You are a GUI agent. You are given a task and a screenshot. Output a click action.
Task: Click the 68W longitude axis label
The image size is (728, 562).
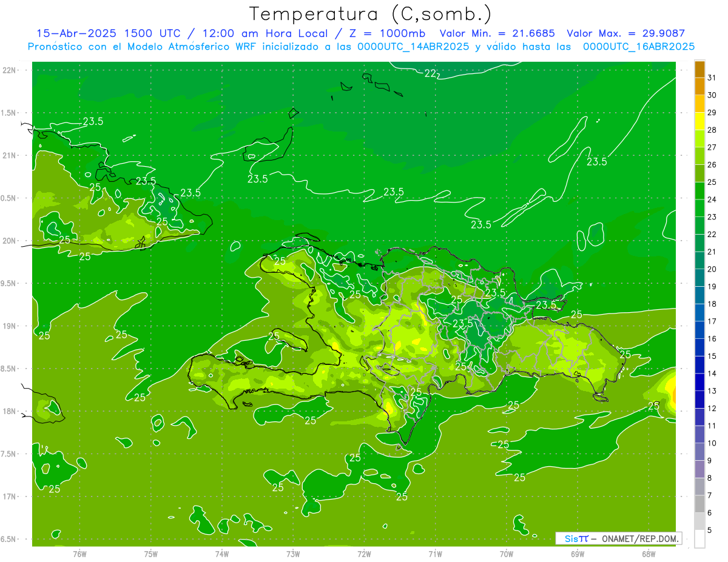coord(649,554)
